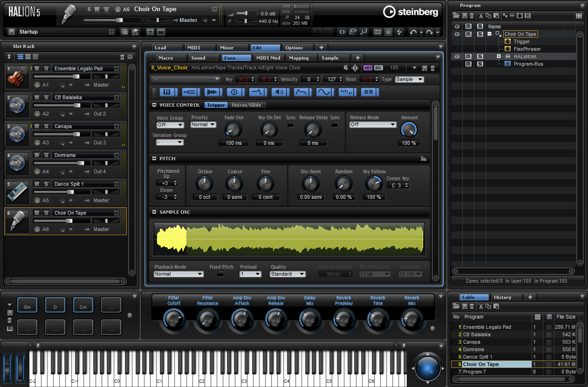Click the Gm chord trigger pad
This screenshot has height=387, width=588.
point(27,306)
